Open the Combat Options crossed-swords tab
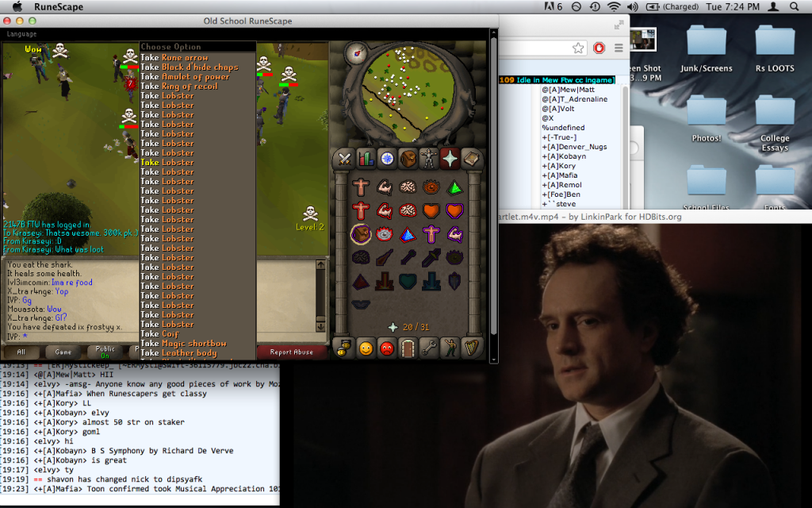 point(344,158)
